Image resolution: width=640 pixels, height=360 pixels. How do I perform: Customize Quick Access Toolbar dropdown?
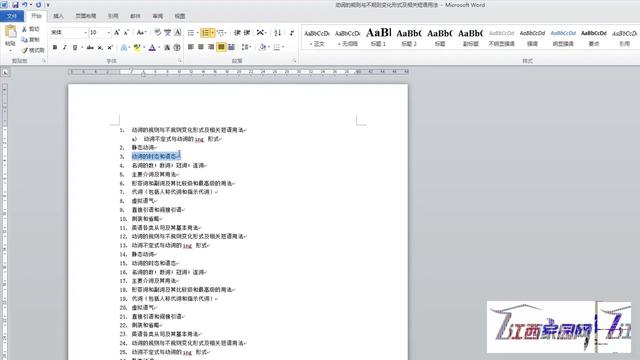click(x=48, y=5)
